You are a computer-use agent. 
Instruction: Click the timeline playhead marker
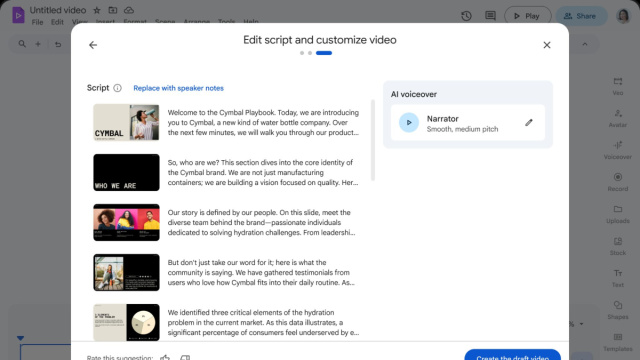[20, 338]
